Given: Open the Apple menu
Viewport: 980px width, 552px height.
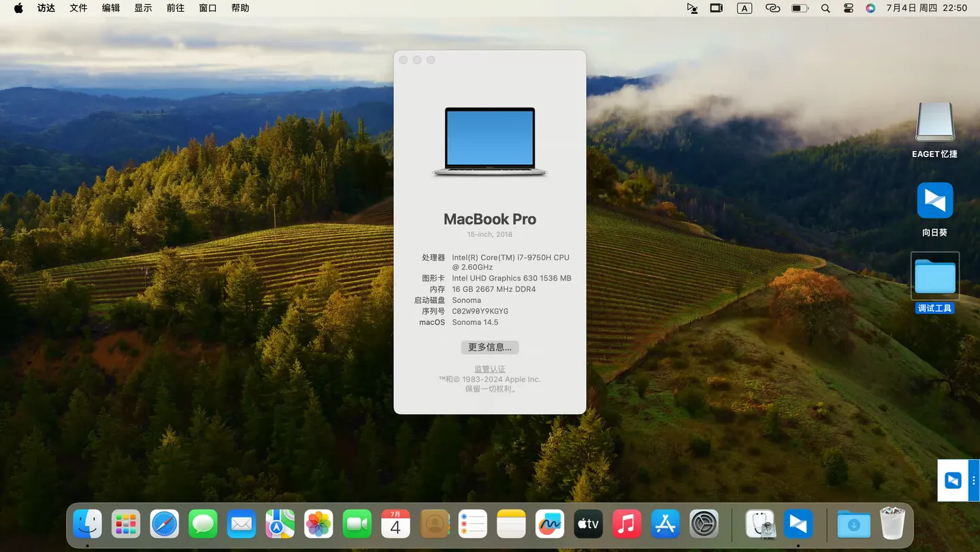Looking at the screenshot, I should point(18,8).
